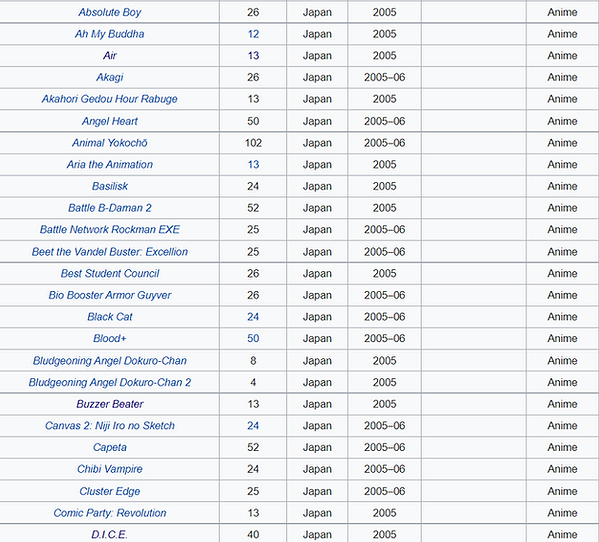This screenshot has width=599, height=542.
Task: Select year 2005 in the Buzzer Beater row
Action: coord(385,404)
